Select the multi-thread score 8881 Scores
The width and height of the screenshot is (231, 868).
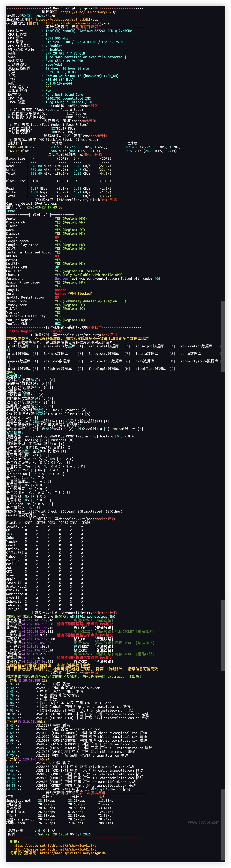tap(76, 117)
